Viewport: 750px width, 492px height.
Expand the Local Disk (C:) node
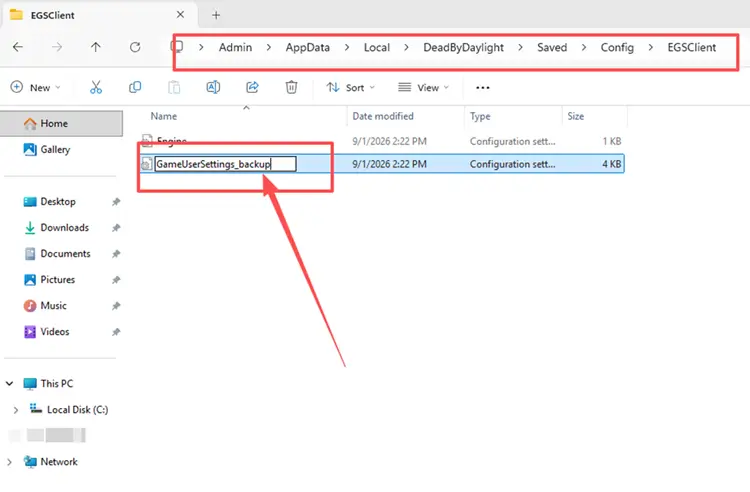pos(15,410)
